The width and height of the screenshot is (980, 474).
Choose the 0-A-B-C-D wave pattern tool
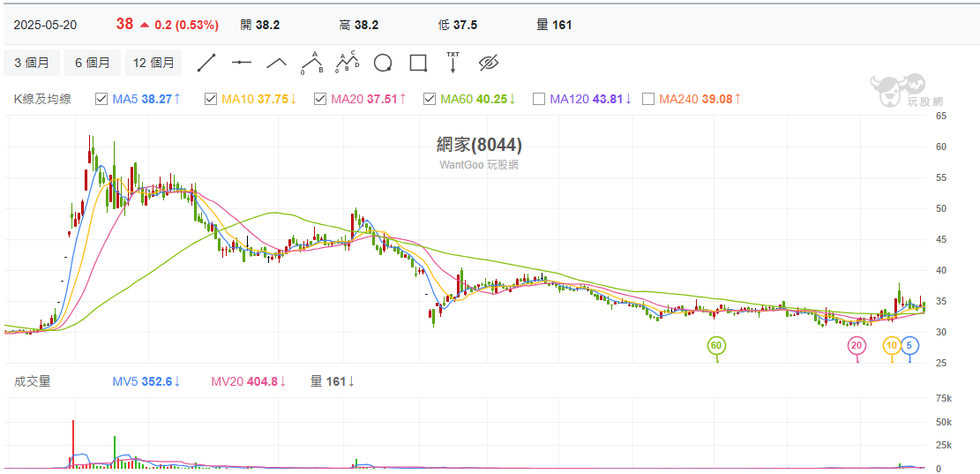click(x=348, y=63)
